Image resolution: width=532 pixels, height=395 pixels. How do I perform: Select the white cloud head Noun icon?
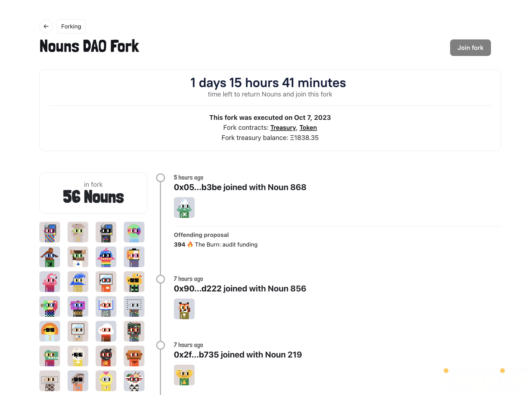click(x=106, y=331)
